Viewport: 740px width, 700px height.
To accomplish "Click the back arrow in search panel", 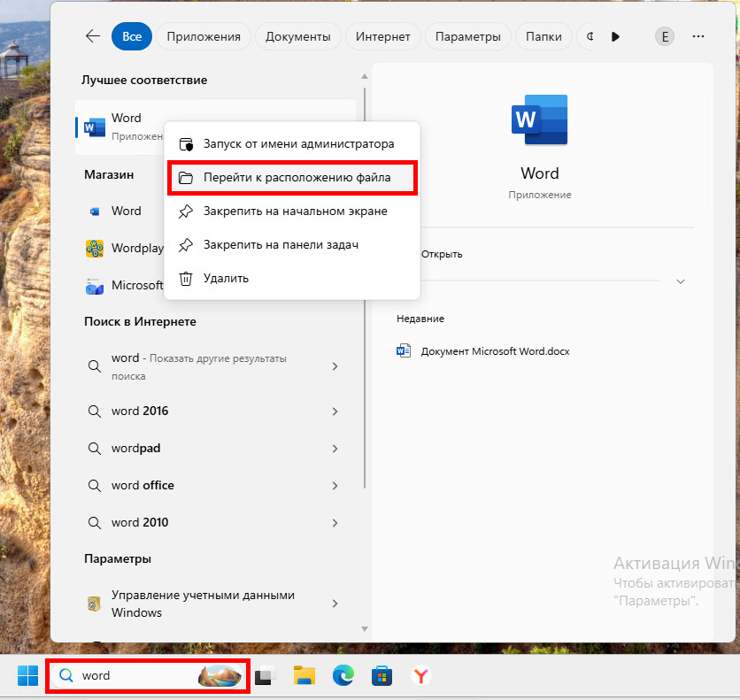I will pos(92,36).
